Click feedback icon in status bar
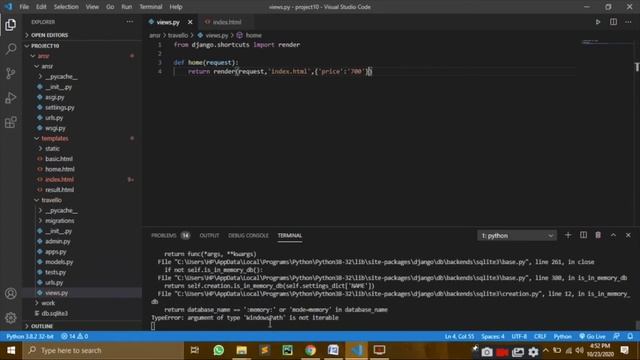 pyautogui.click(x=616, y=336)
